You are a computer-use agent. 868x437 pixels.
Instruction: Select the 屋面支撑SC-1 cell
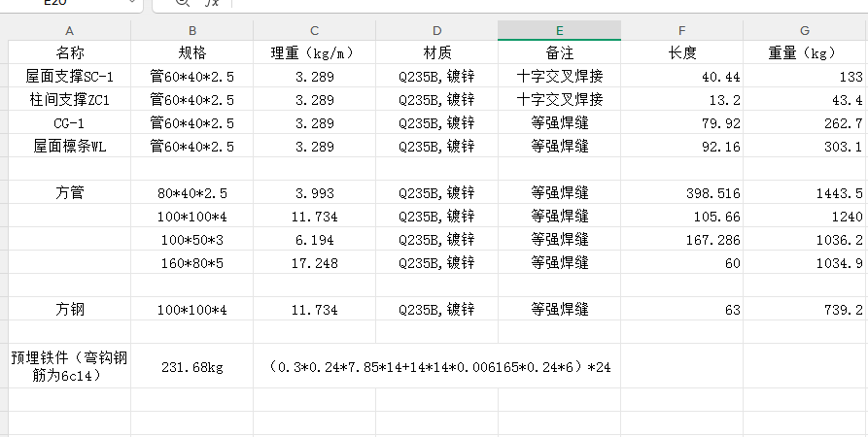tap(69, 76)
